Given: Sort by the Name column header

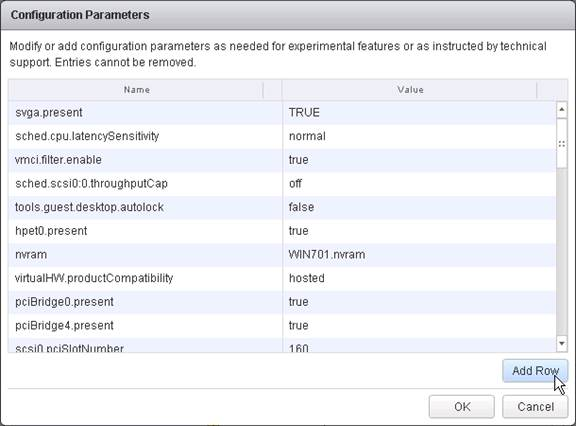Looking at the screenshot, I should click(x=136, y=90).
